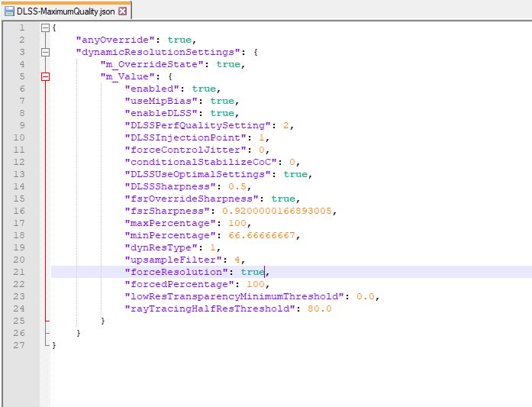Click the "lowResTransparencyMinimumThreshold" key

pyautogui.click(x=234, y=296)
